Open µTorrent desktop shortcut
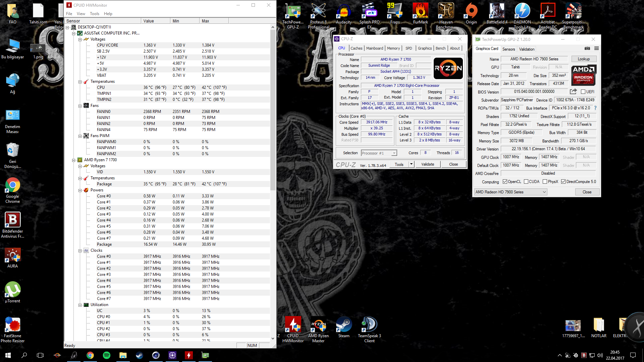Viewport: 644px width, 362px height. 12,292
